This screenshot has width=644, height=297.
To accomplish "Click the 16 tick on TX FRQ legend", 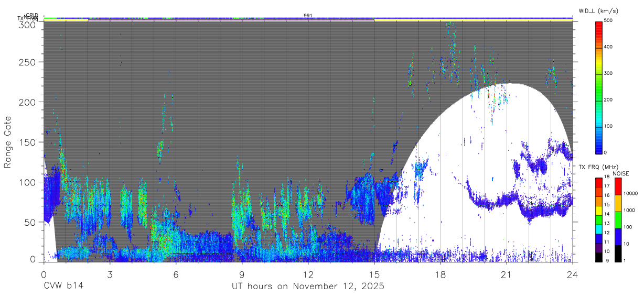I will coord(607,195).
